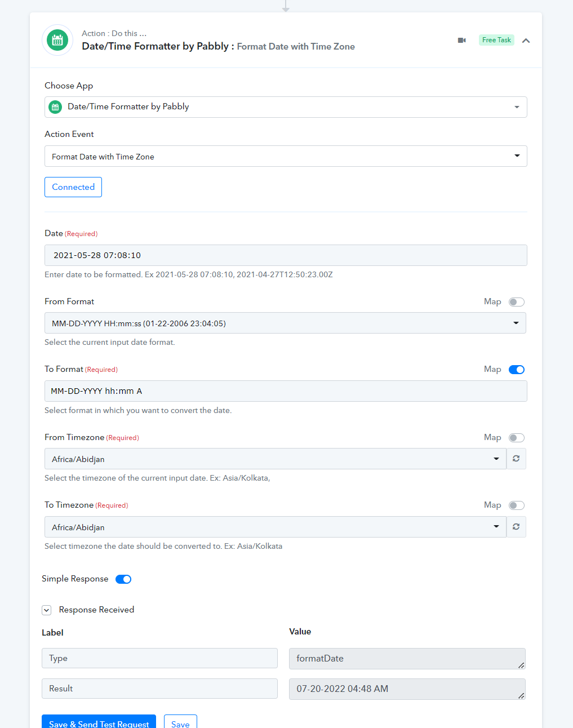Click into the Date input field

point(286,255)
